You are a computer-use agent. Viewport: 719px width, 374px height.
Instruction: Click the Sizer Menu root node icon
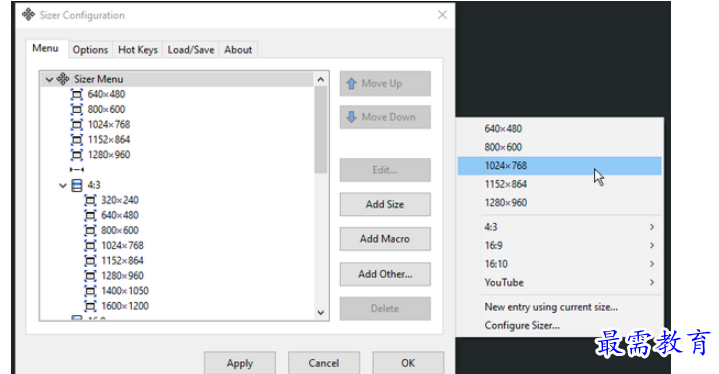(63, 79)
